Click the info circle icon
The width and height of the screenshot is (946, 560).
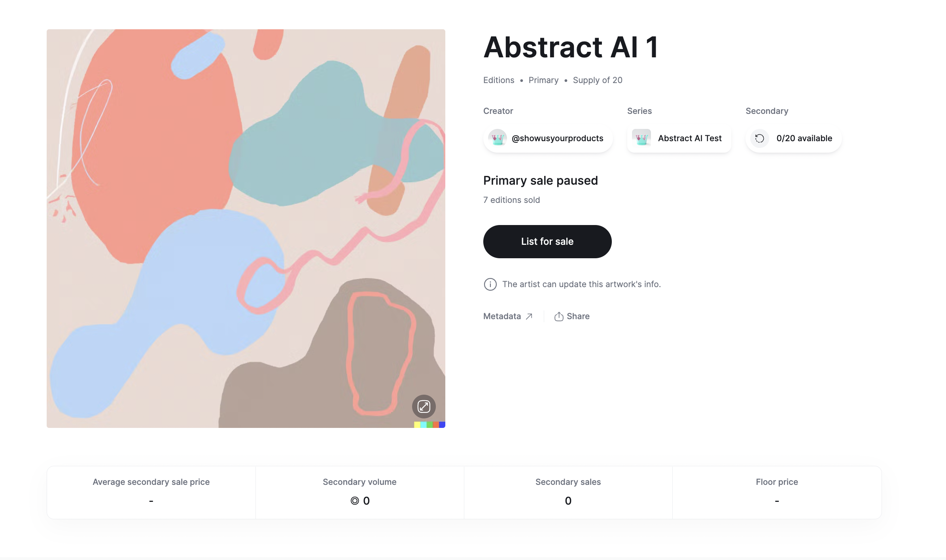[490, 284]
